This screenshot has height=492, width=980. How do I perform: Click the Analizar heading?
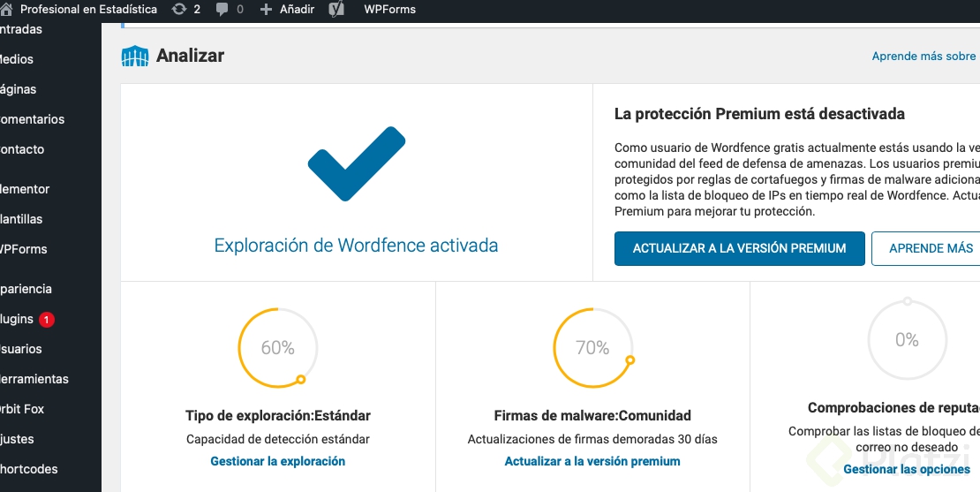tap(190, 56)
